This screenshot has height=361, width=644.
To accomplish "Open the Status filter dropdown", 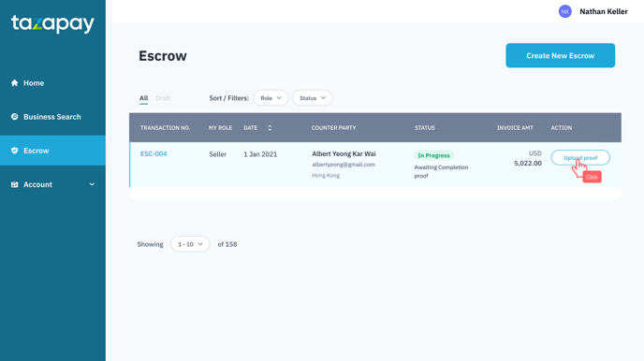I will click(313, 98).
